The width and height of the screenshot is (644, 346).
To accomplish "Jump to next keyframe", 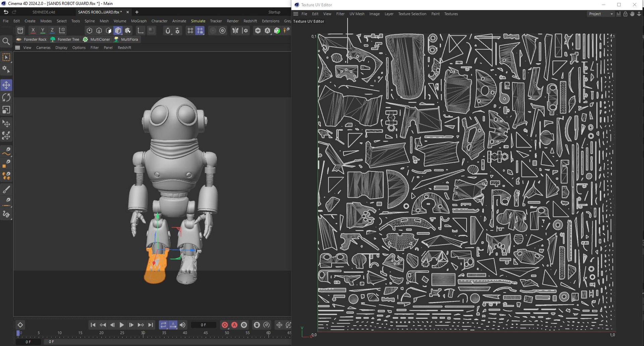I will pyautogui.click(x=141, y=325).
